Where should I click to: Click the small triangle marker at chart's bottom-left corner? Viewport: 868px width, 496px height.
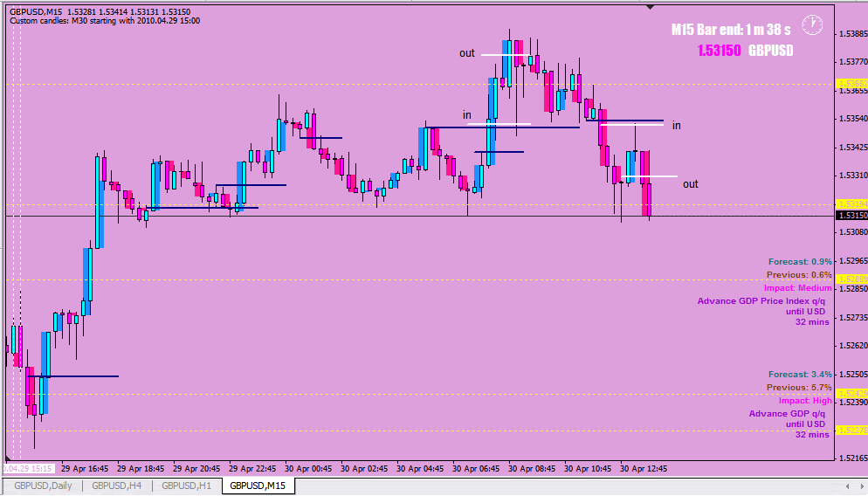click(x=8, y=458)
